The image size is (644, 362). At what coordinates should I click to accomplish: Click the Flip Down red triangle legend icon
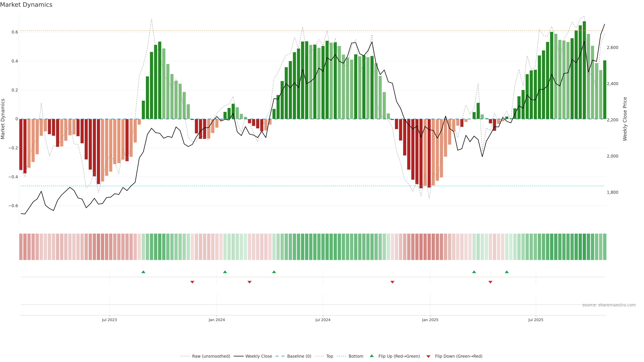click(x=428, y=356)
